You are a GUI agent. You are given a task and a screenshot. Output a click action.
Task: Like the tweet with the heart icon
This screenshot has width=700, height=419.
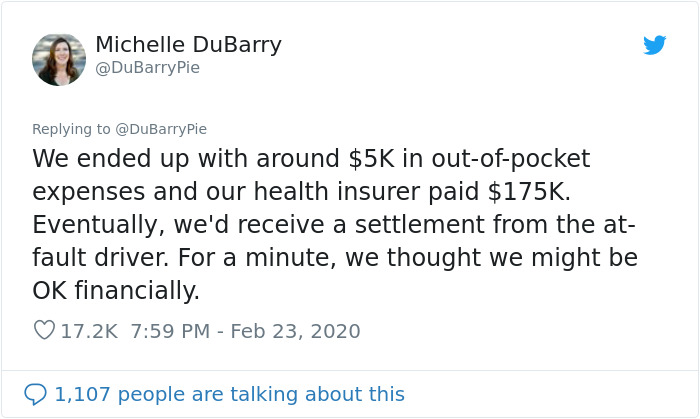coord(44,330)
